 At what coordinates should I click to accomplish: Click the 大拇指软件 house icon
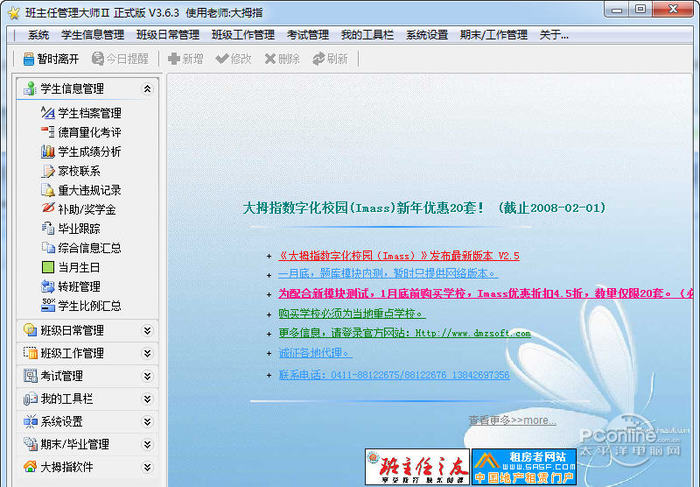coord(30,467)
